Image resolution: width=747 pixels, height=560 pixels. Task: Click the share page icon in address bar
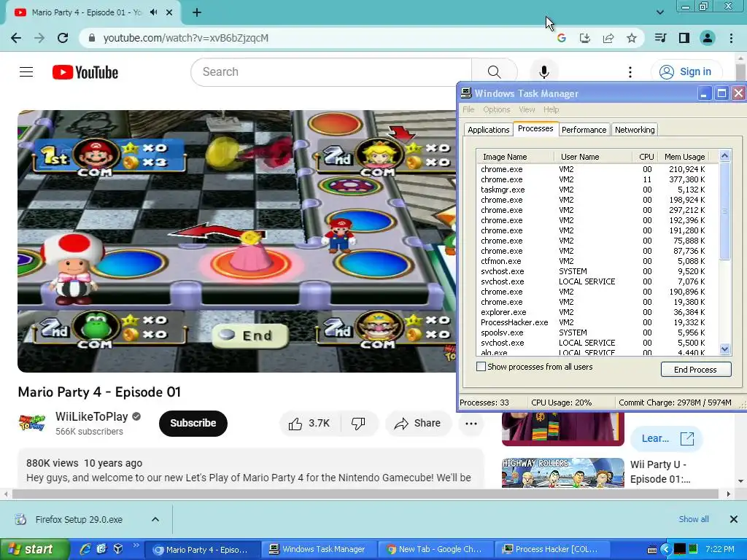tap(608, 38)
